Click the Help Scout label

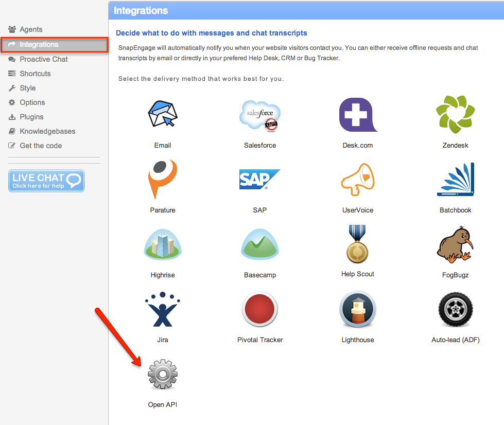point(358,274)
